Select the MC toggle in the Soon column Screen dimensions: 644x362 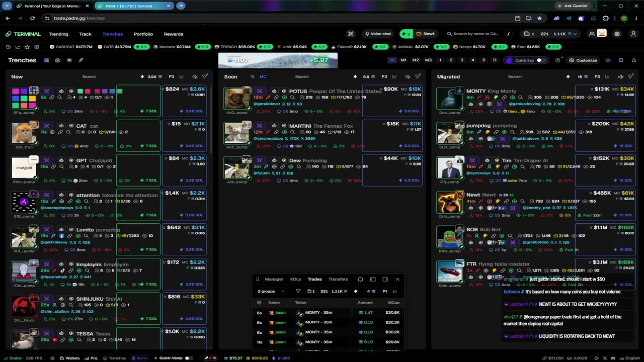pyautogui.click(x=263, y=77)
